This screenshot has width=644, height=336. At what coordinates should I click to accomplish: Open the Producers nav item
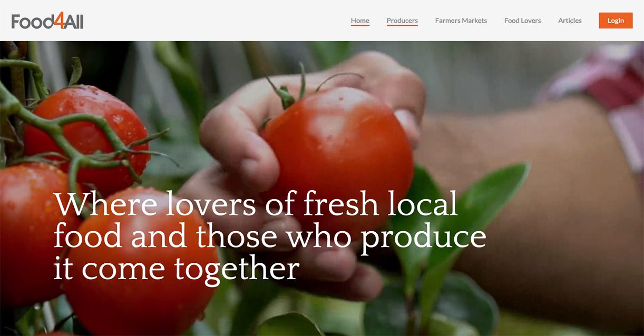[x=402, y=21]
